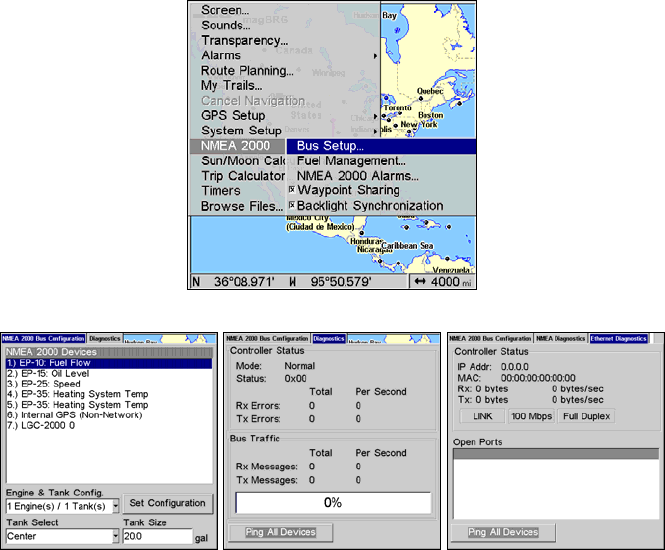Disable Backlight Synchronization checkbox
The width and height of the screenshot is (665, 550).
tap(292, 206)
